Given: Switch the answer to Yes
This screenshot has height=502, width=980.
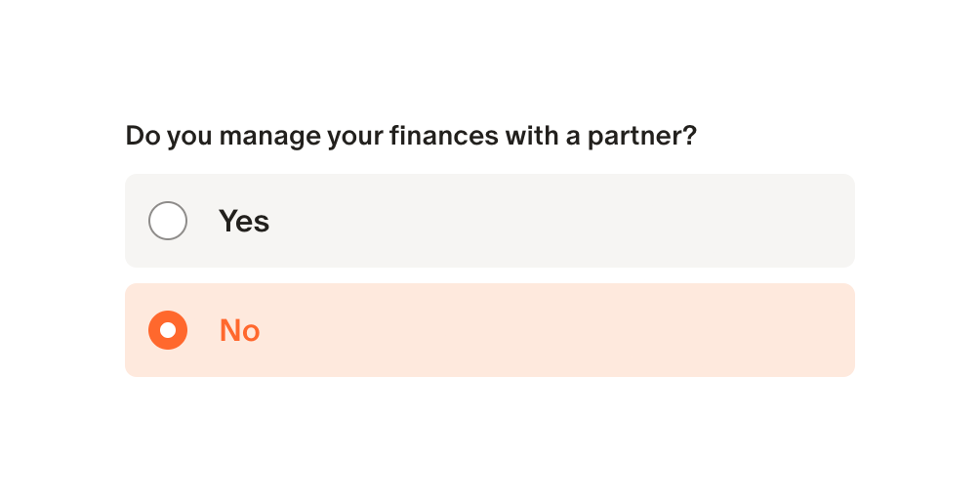Looking at the screenshot, I should [168, 221].
